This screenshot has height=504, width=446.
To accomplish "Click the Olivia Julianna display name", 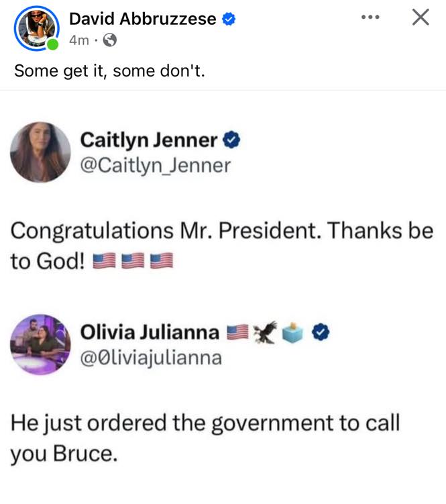I will coord(149,332).
